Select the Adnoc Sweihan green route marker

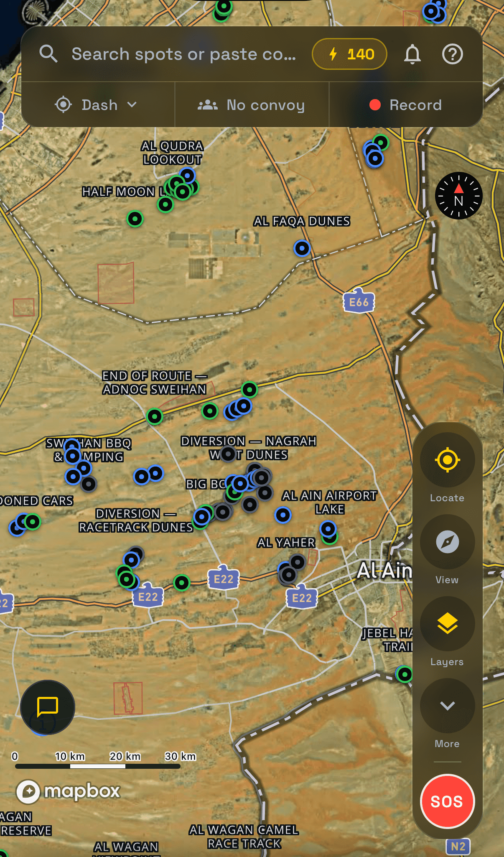click(155, 416)
